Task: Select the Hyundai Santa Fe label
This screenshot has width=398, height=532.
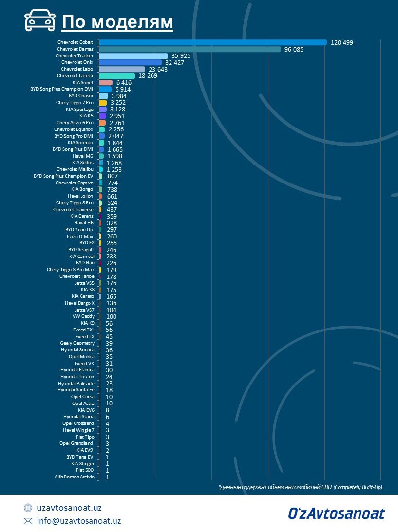Action: pyautogui.click(x=76, y=390)
